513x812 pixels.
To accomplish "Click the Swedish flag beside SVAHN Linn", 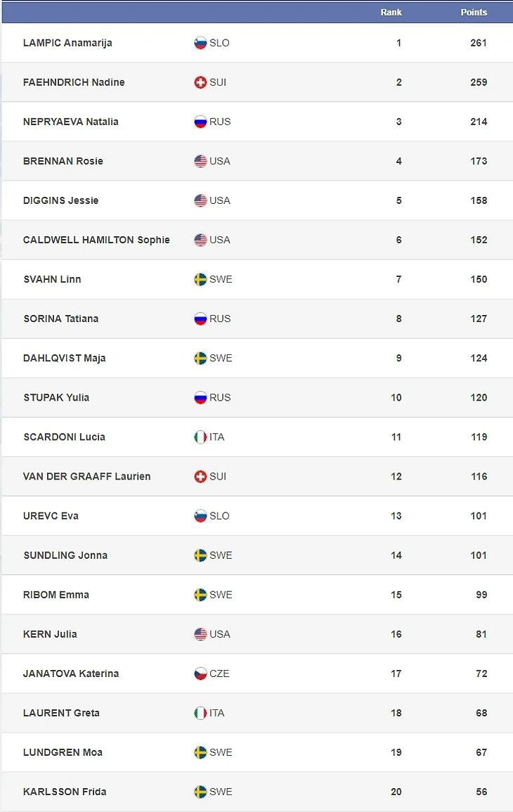I will [200, 279].
